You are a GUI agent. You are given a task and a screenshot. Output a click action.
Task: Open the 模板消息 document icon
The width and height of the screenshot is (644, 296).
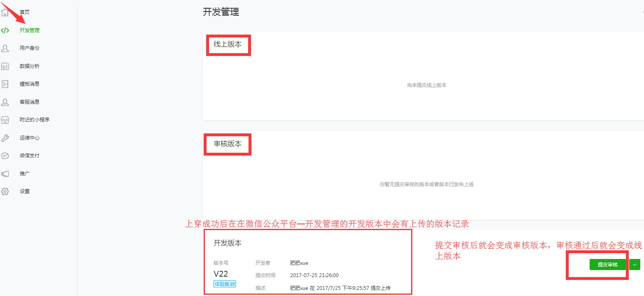(5, 84)
